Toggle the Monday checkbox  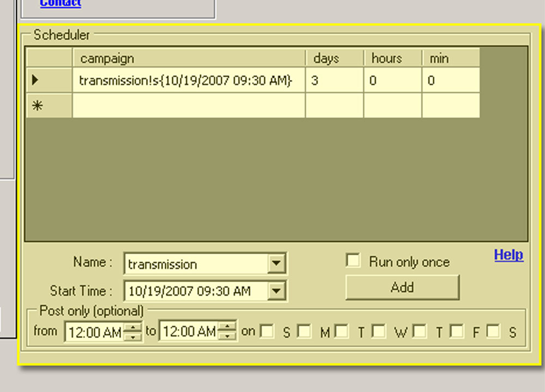(304, 331)
